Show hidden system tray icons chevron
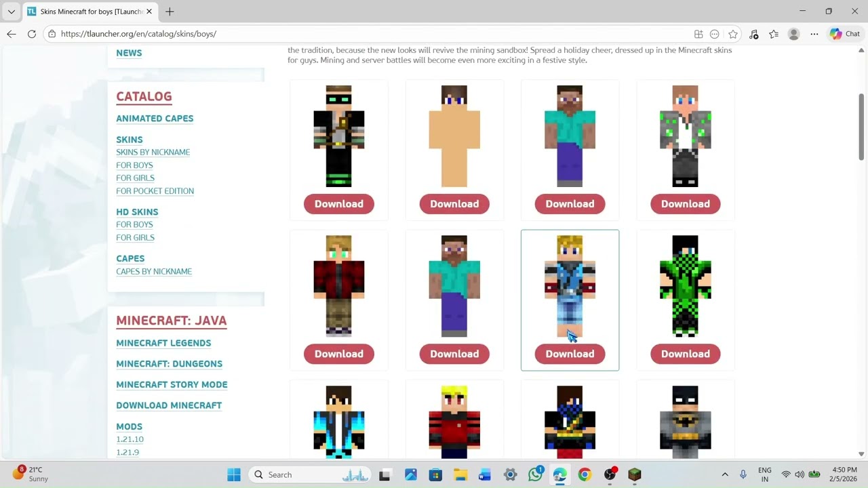The image size is (868, 488). coord(725,474)
